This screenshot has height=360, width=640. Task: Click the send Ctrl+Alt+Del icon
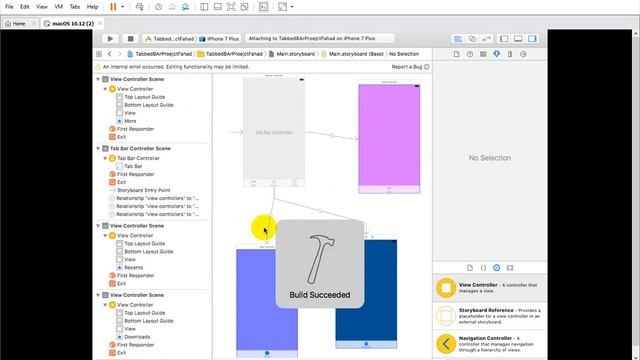coord(140,7)
